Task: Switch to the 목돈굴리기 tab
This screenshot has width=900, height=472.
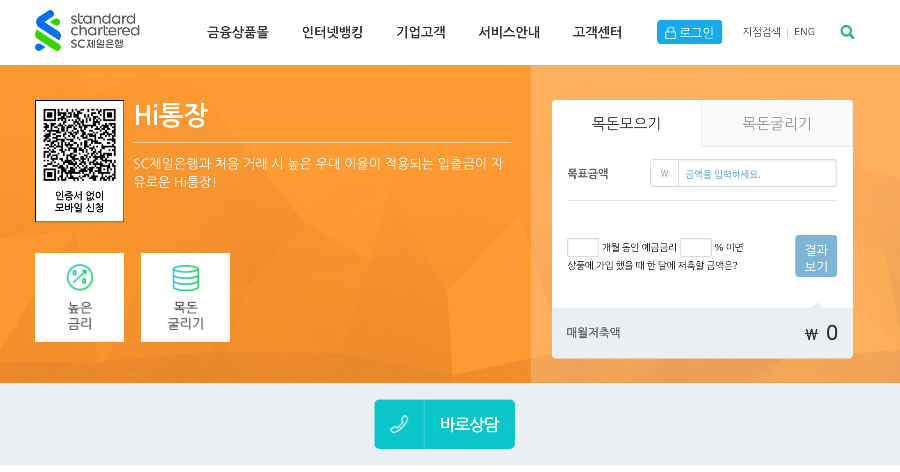Action: (777, 123)
